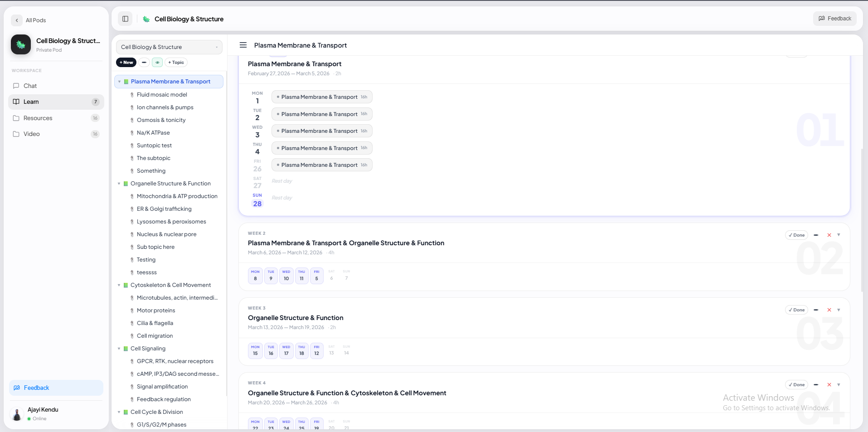Click the pencil icon next to New button
This screenshot has width=868, height=432.
(144, 63)
